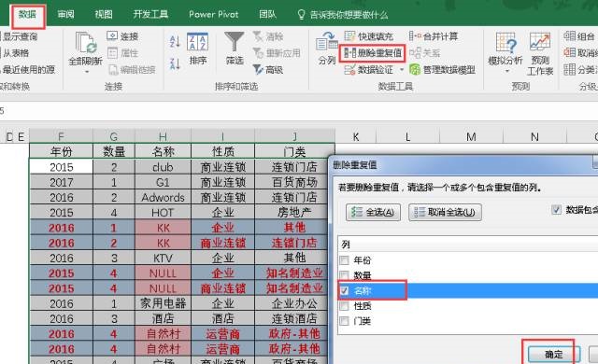The width and height of the screenshot is (598, 364).
Task: Click the HOT cell
Action: click(x=163, y=213)
